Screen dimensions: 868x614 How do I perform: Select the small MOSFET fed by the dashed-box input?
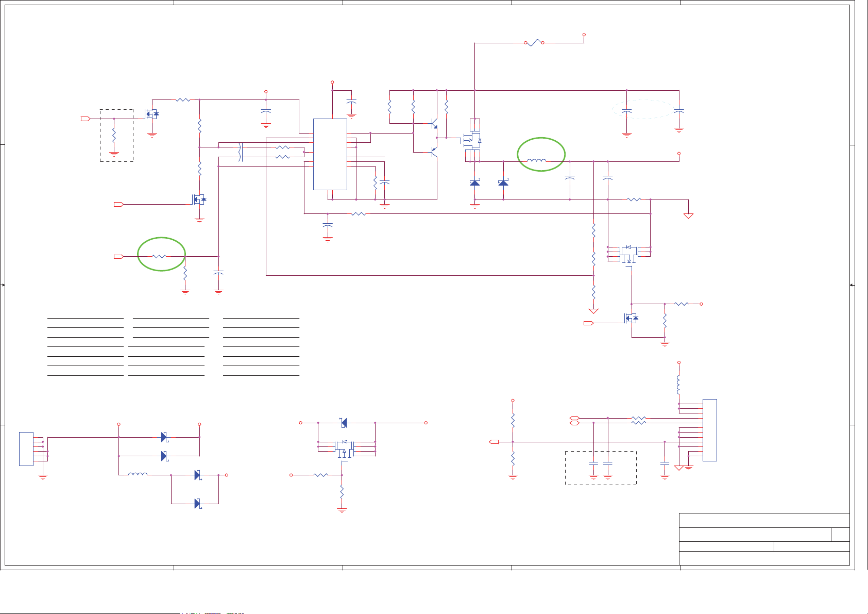coord(152,114)
